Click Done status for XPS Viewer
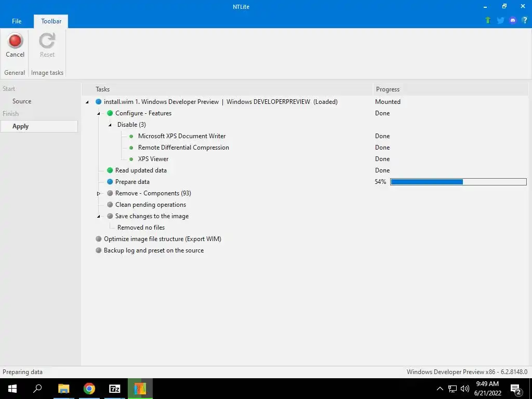The height and width of the screenshot is (399, 532). [x=382, y=159]
